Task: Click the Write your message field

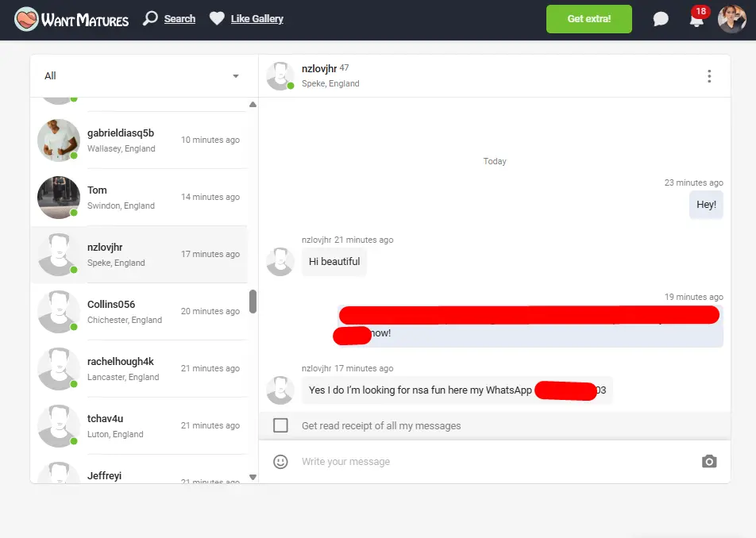Action: 496,461
